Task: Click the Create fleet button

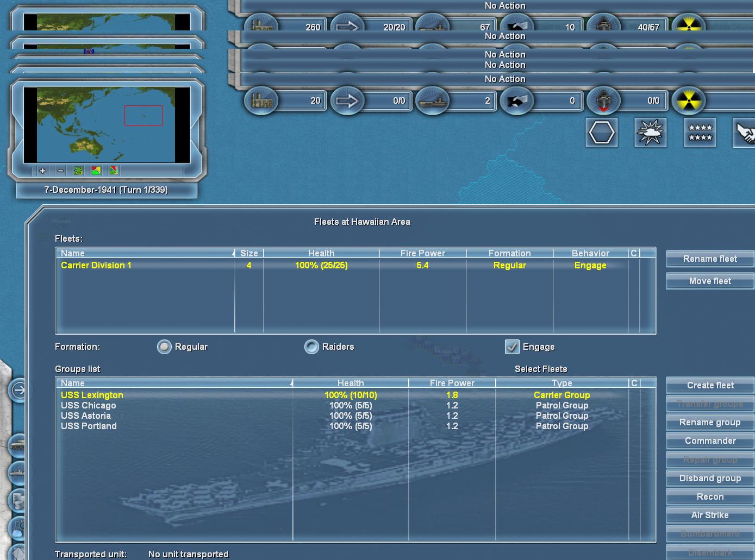Action: pos(710,386)
